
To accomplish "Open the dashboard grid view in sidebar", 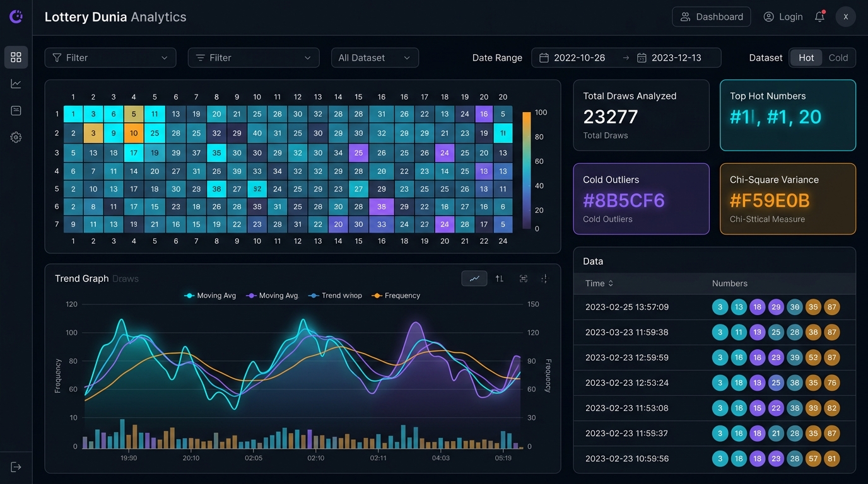I will coord(16,57).
